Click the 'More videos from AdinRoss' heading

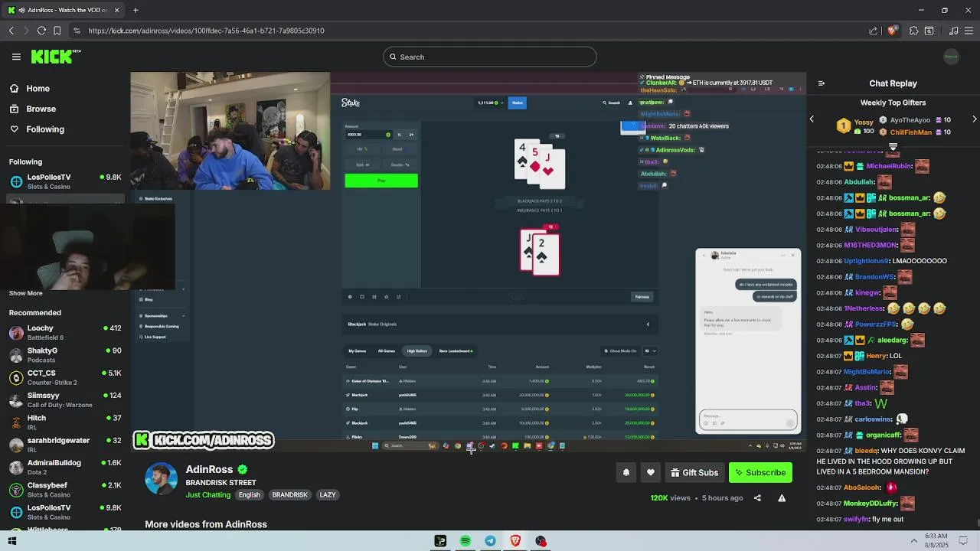(x=206, y=524)
